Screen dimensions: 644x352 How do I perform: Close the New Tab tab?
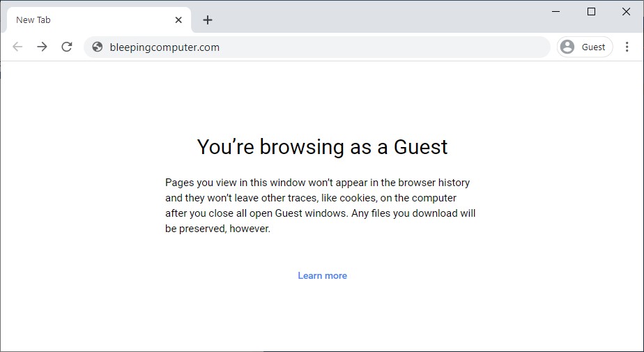click(x=178, y=20)
